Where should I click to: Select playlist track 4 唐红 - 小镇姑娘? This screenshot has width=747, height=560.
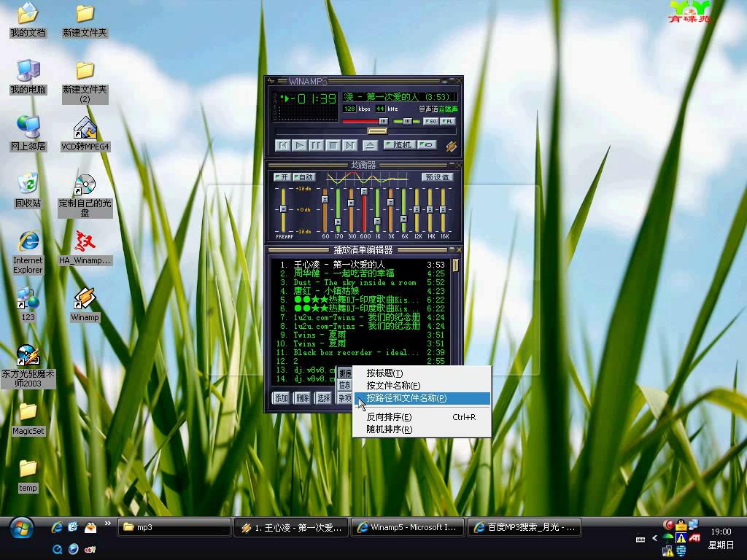pyautogui.click(x=362, y=291)
